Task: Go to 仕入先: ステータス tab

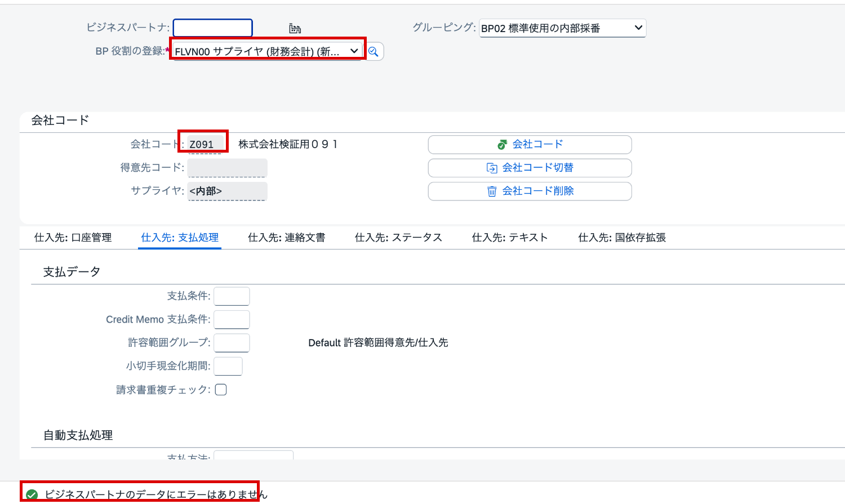Action: pos(398,238)
